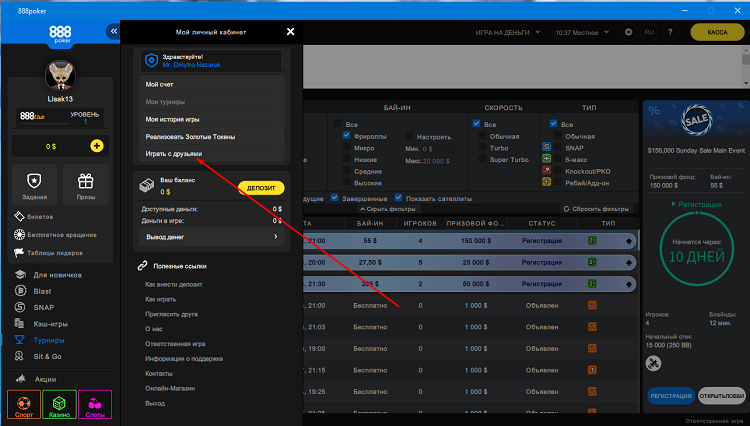
Task: Uncheck the Показать сателлиты checkbox
Action: pos(399,197)
